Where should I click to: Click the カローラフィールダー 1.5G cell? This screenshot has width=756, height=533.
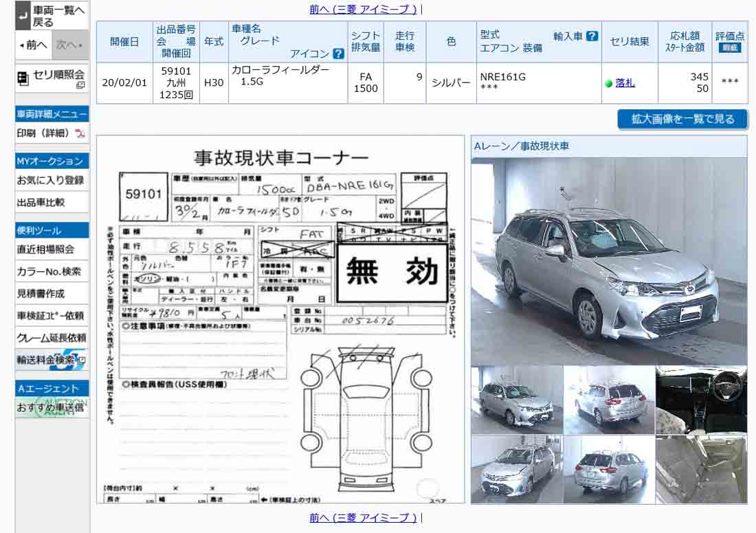[288, 83]
